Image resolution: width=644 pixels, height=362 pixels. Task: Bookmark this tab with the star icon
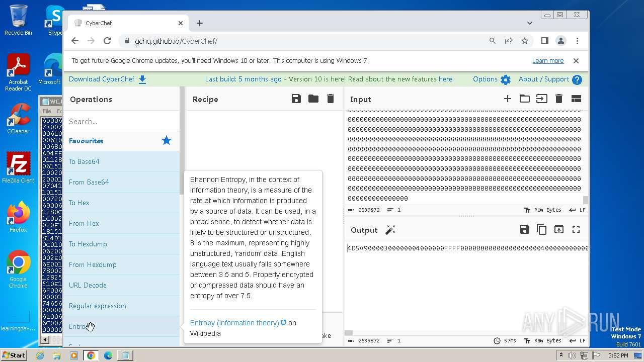pyautogui.click(x=525, y=41)
